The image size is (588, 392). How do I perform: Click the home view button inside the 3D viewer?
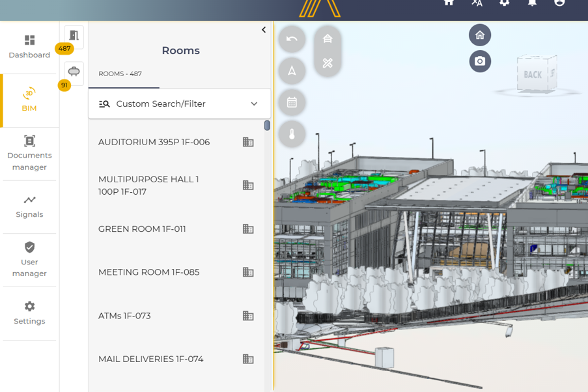click(480, 35)
